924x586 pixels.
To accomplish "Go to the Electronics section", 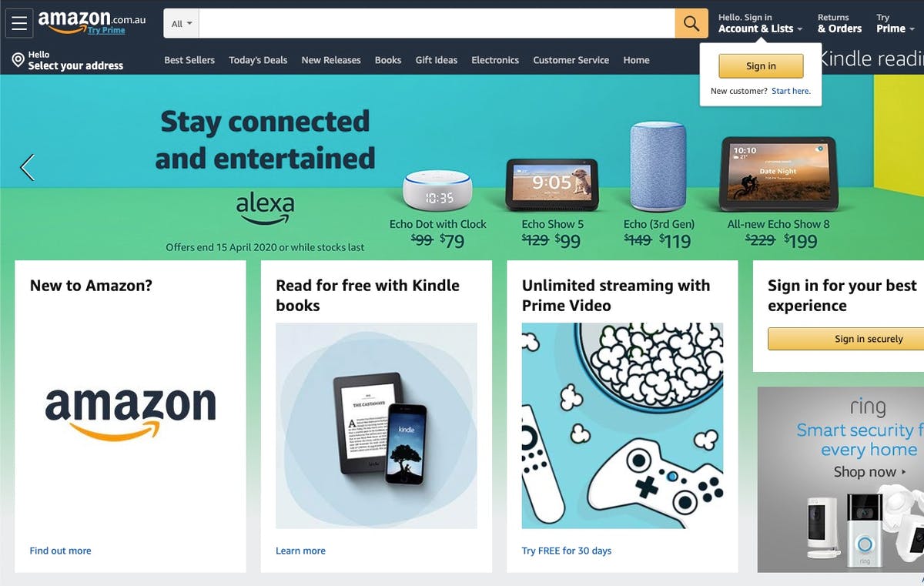I will click(x=495, y=60).
